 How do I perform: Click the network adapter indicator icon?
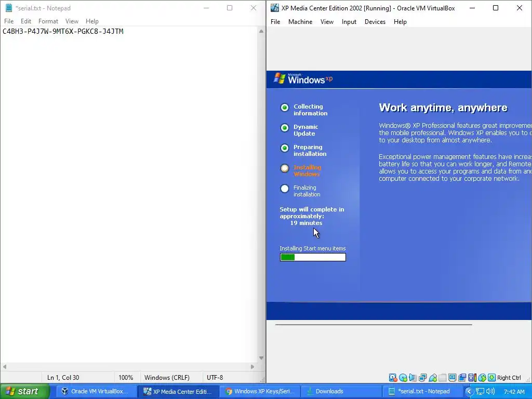(423, 378)
